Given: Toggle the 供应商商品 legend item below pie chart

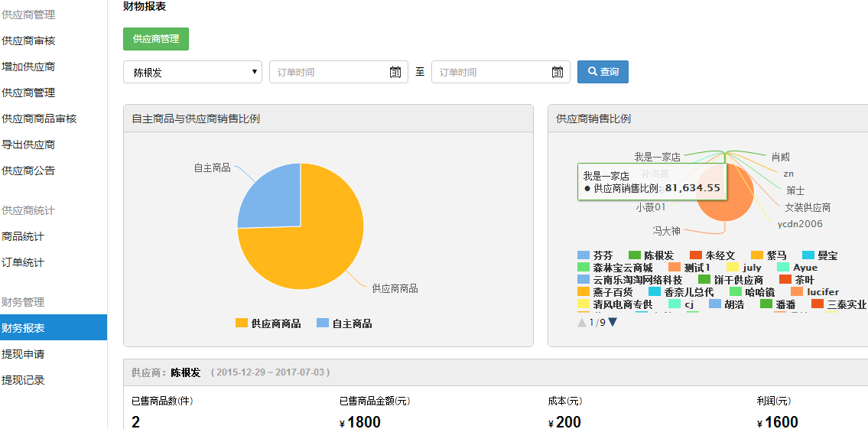Looking at the screenshot, I should pyautogui.click(x=268, y=323).
